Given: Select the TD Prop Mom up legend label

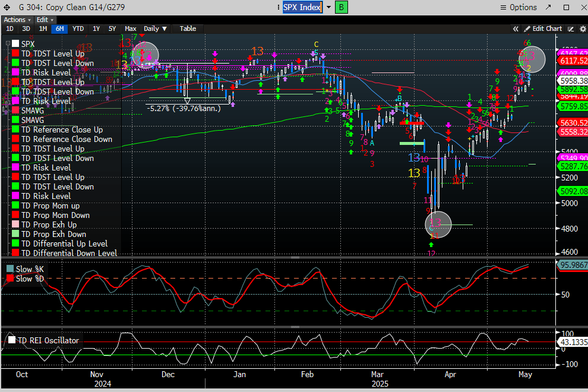Looking at the screenshot, I should 50,206.
